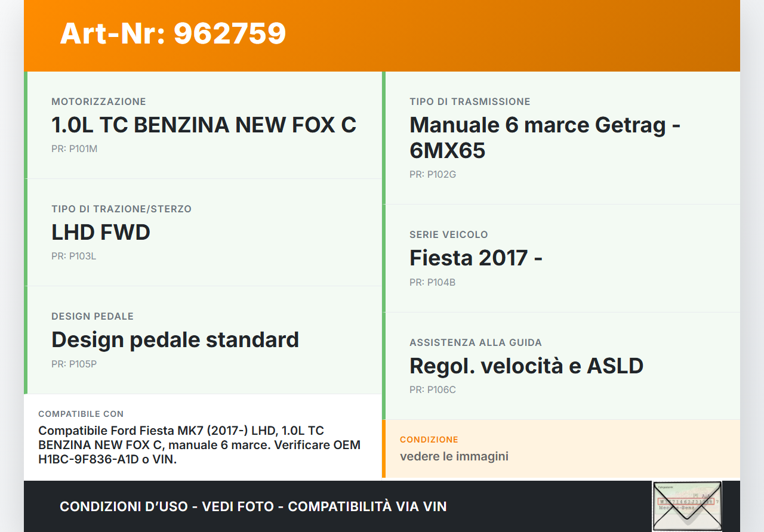Click the PR: P102G code
Screen dimensions: 764x532
[432, 174]
